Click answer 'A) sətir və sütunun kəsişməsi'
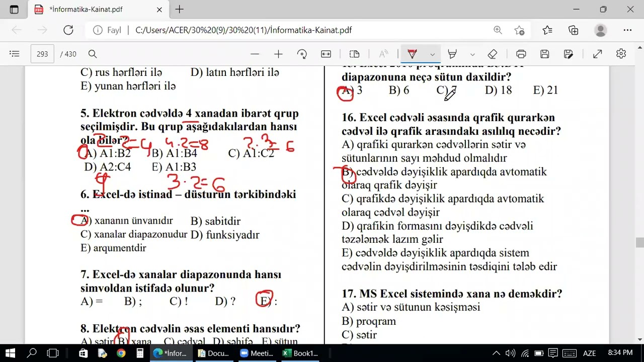 pyautogui.click(x=411, y=307)
